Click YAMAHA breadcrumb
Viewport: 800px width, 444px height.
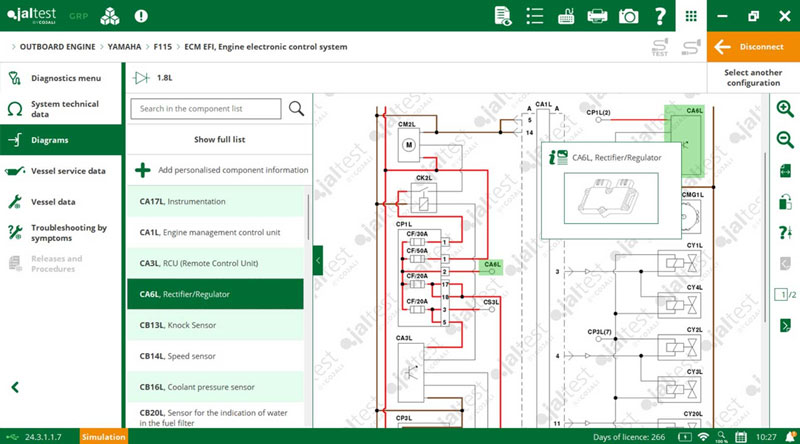tap(124, 46)
